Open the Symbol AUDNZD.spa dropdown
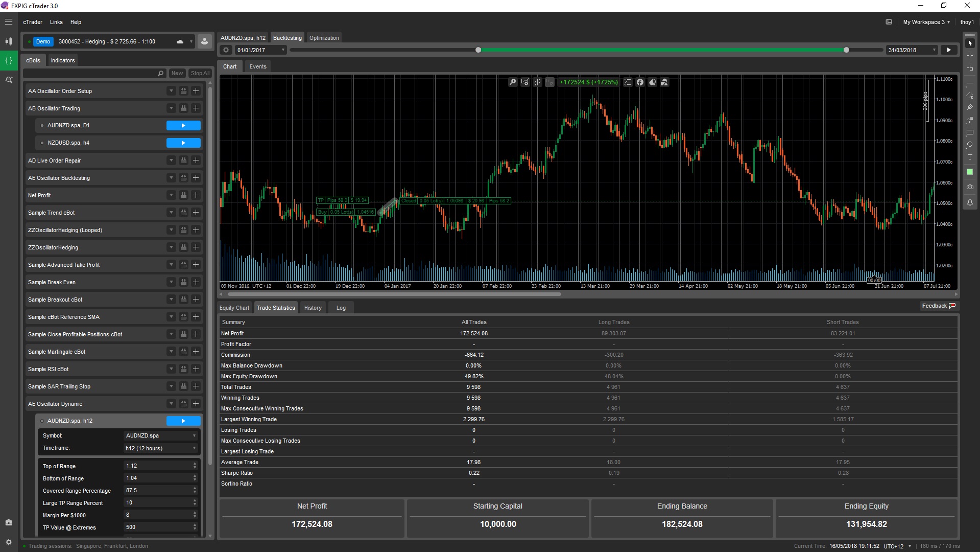This screenshot has height=552, width=980. (x=161, y=436)
